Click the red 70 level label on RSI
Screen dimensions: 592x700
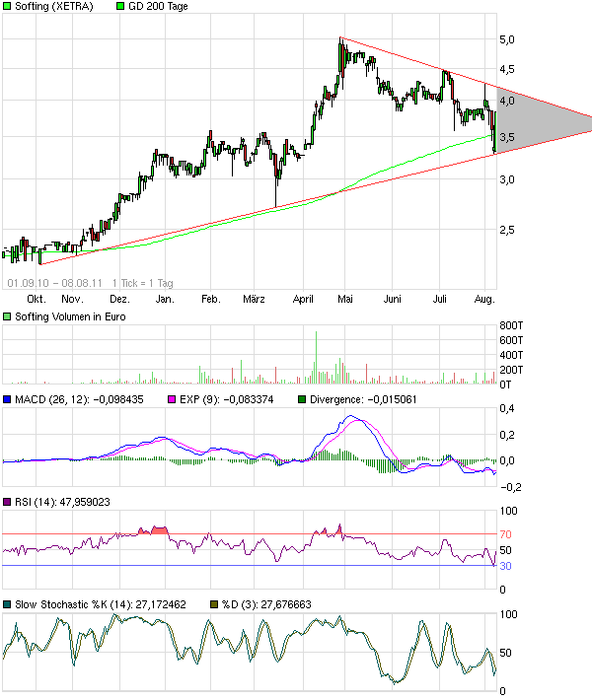pos(507,534)
